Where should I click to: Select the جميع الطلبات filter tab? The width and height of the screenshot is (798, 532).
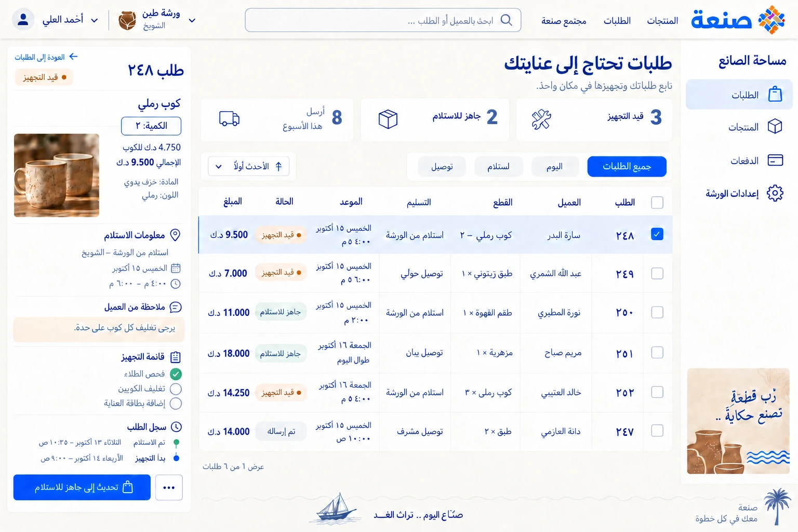pos(627,166)
